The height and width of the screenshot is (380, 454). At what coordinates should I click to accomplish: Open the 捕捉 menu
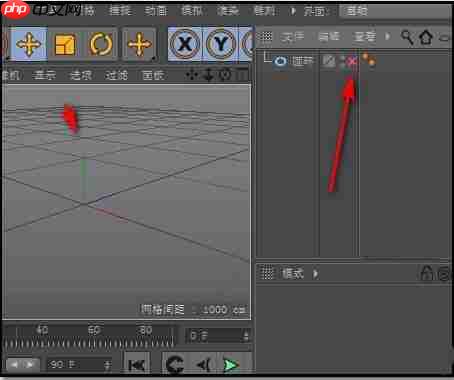tap(120, 11)
